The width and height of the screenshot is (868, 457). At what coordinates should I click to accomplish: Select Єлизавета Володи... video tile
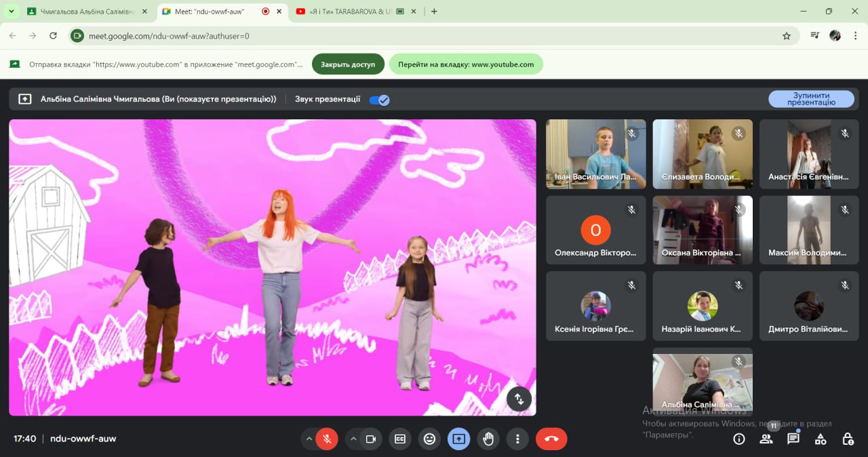703,154
